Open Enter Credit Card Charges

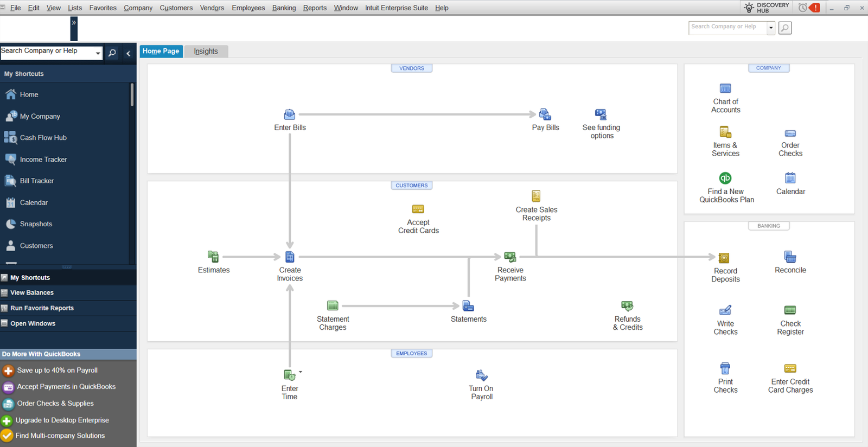(790, 368)
